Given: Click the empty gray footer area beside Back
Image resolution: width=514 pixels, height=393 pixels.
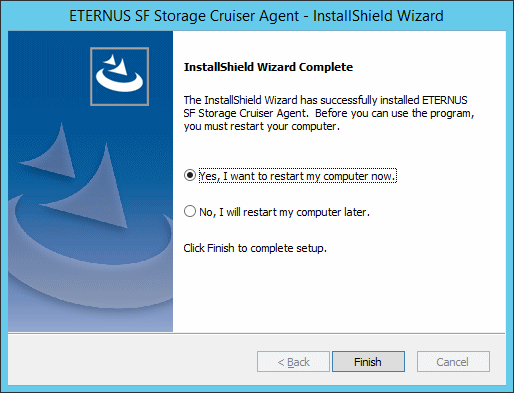Looking at the screenshot, I should point(132,361).
